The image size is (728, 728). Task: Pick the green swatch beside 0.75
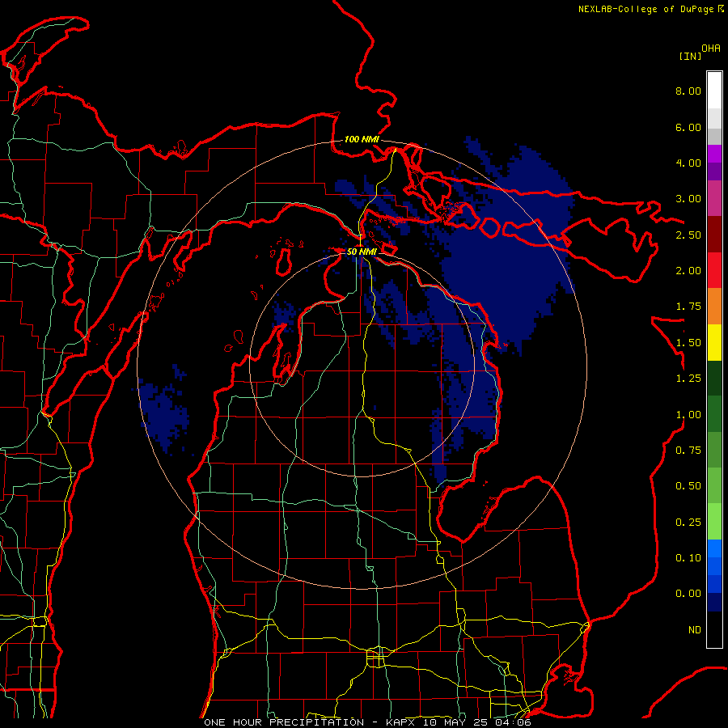click(x=714, y=451)
